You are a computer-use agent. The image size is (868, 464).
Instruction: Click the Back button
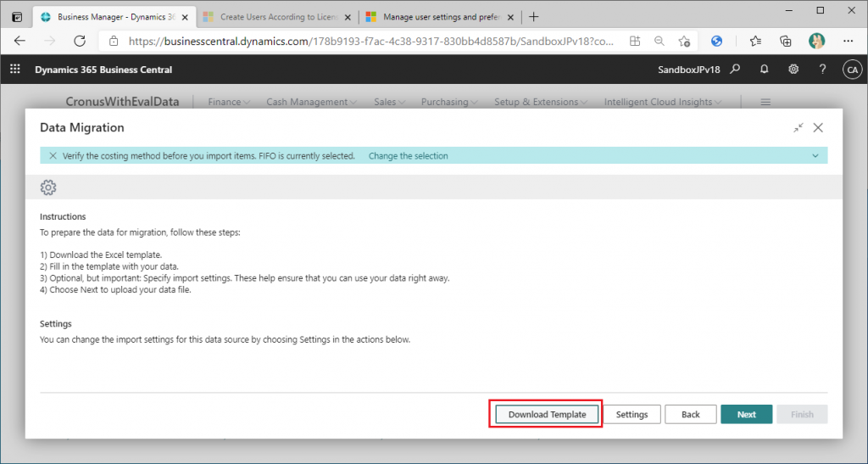(x=690, y=414)
